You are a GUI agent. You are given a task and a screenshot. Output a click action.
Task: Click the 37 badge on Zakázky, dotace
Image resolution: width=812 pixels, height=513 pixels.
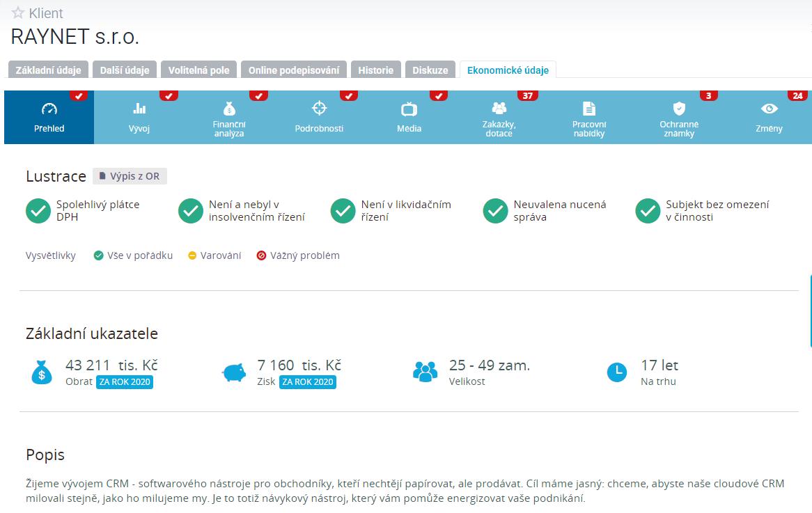528,95
